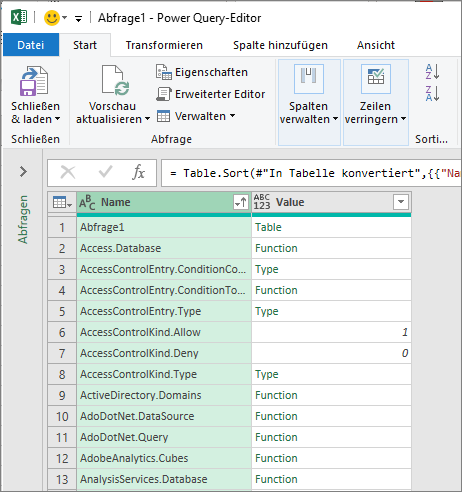The image size is (462, 492).
Task: Click the Zeilen verringern icon
Action: 376,79
